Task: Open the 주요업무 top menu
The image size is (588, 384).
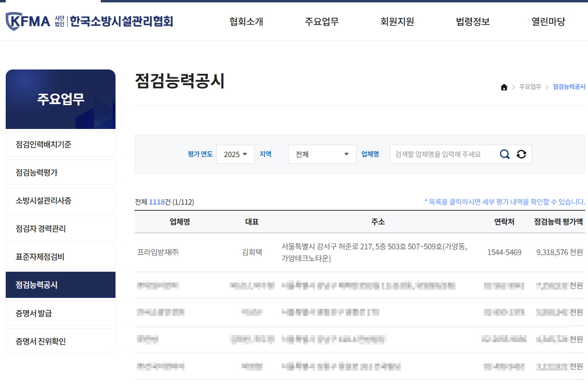Action: pos(321,21)
